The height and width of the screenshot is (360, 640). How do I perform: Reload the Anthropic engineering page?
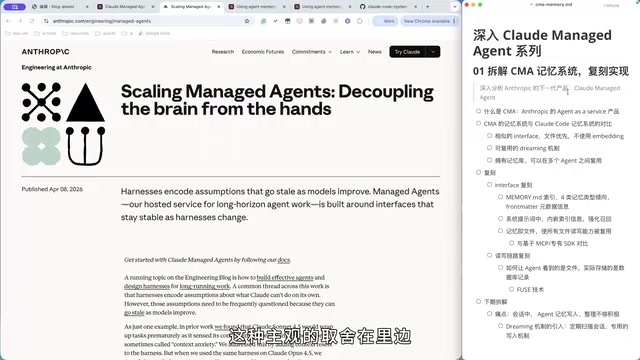coord(32,21)
